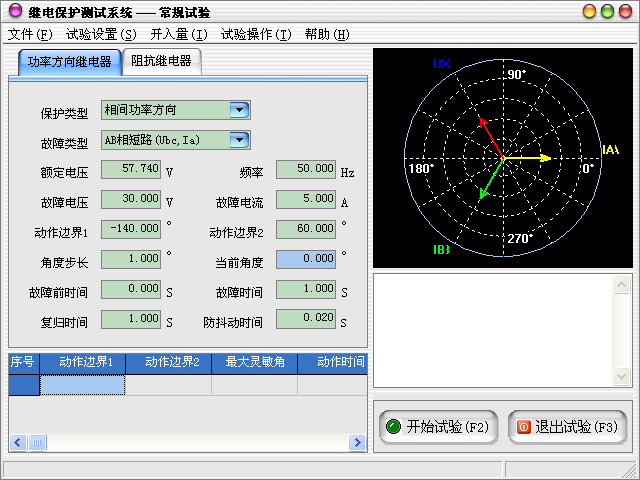640x480 pixels.
Task: Click the 开始试验(F2) button
Action: click(x=439, y=427)
